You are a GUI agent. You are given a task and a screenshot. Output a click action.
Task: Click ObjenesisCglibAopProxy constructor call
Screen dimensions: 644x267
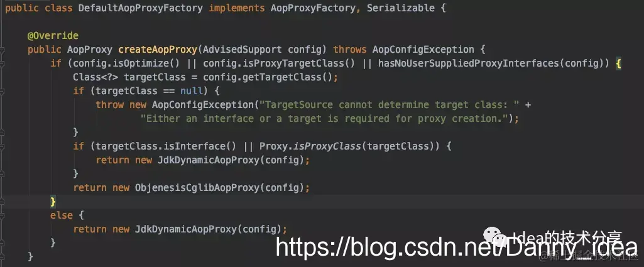[197, 188]
